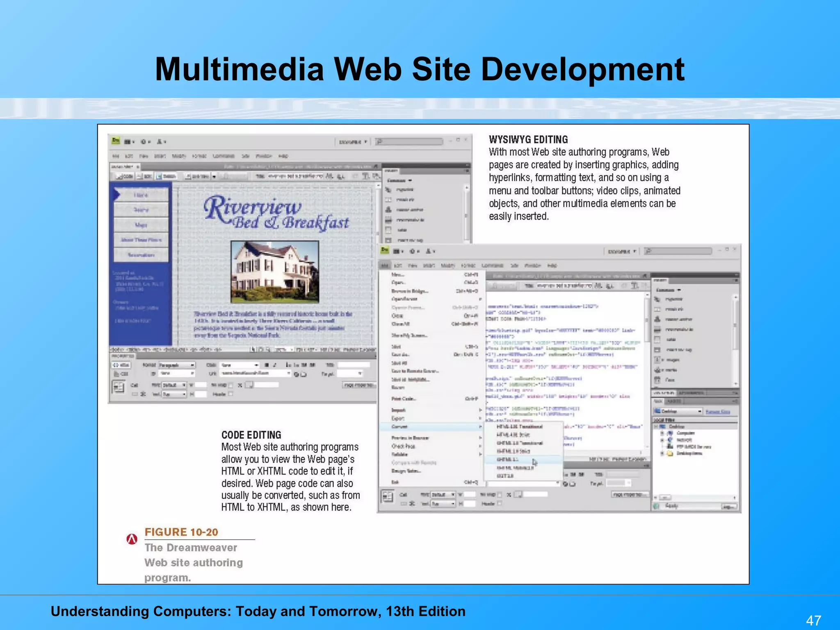
Task: Click Bg color swatch in lower-right Properties panel
Action: (x=518, y=495)
